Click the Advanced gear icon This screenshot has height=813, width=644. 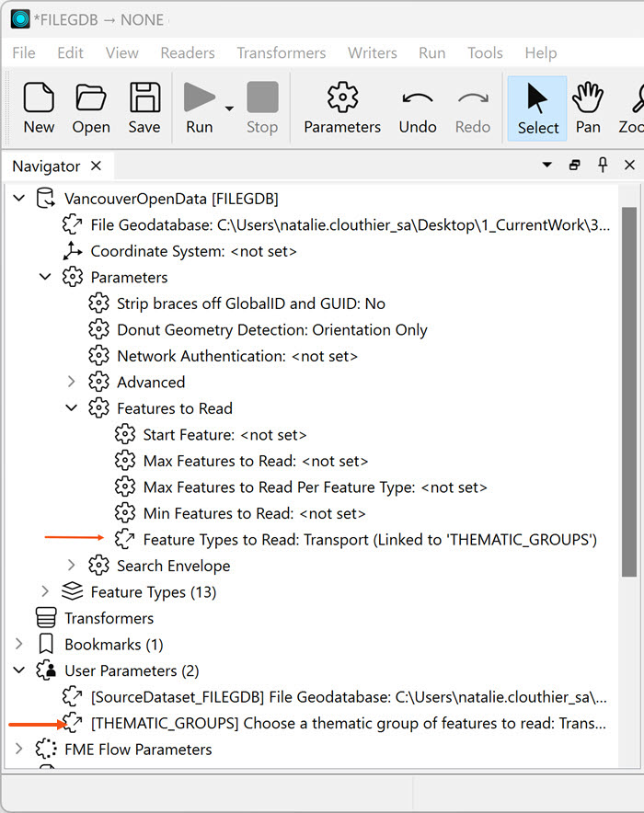98,383
